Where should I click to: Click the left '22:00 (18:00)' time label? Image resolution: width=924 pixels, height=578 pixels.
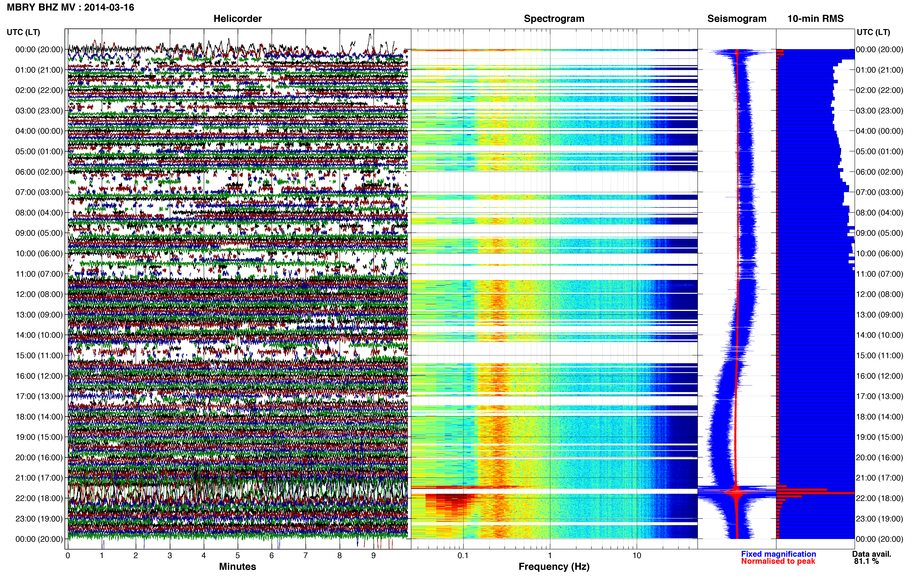click(39, 498)
